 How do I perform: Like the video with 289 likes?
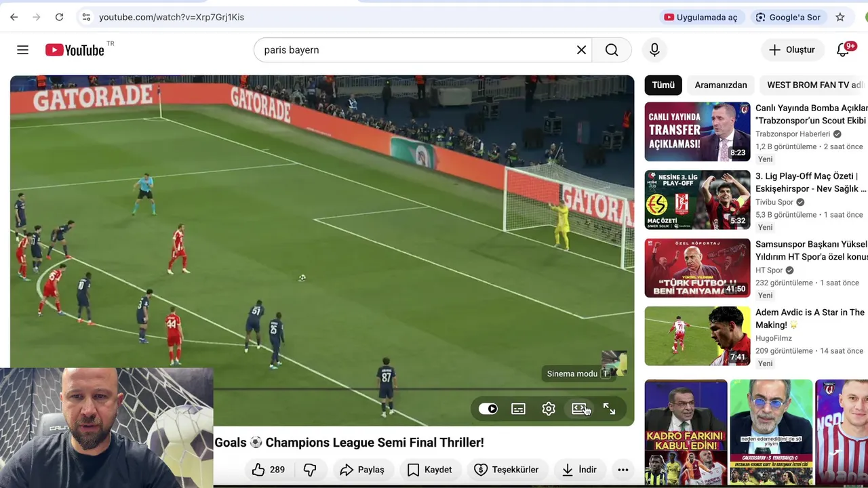click(269, 470)
